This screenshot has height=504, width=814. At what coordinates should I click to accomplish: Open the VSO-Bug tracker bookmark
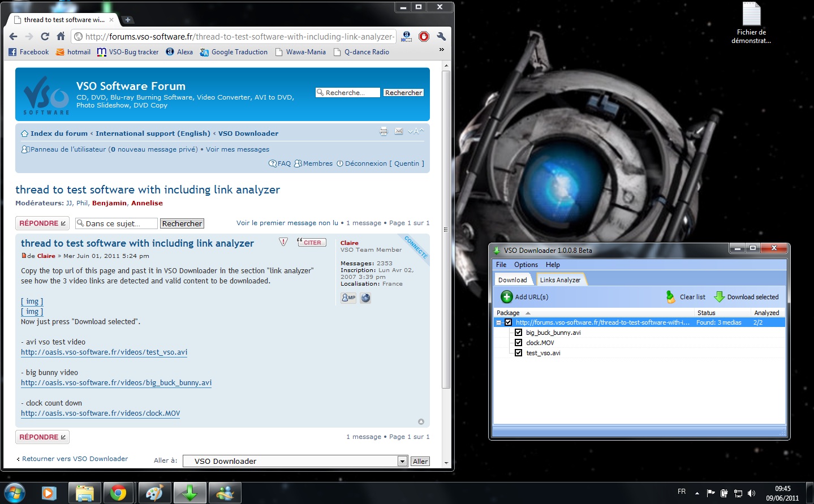coord(128,52)
